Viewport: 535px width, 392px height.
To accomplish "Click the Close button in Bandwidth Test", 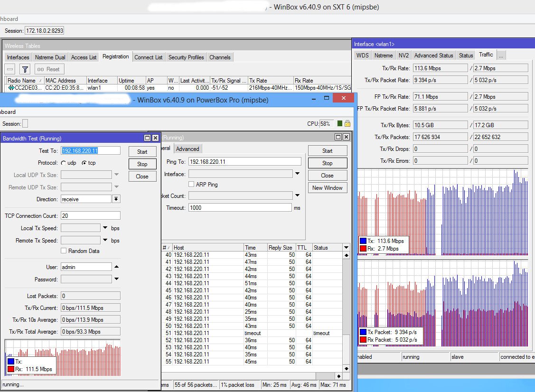I will [142, 177].
